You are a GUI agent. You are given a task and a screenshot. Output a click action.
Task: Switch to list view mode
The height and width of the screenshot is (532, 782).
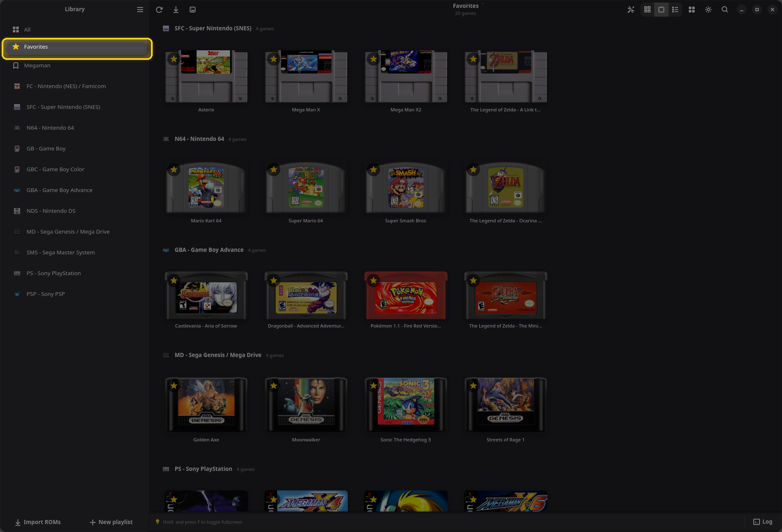675,10
